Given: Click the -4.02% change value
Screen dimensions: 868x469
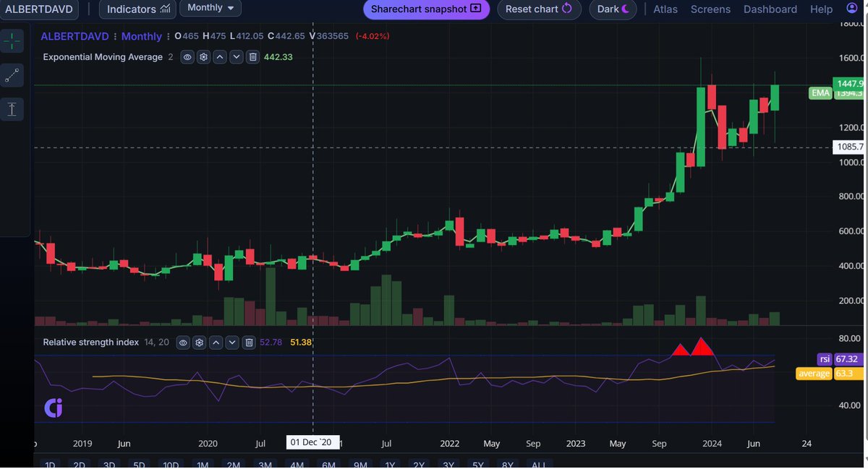Looking at the screenshot, I should [372, 36].
